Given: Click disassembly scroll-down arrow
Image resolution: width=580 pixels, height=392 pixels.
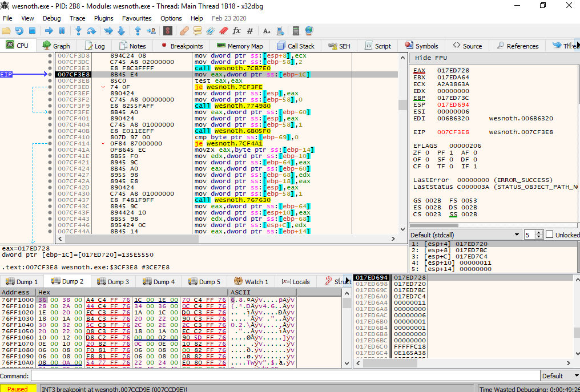Looking at the screenshot, I should coord(403,229).
